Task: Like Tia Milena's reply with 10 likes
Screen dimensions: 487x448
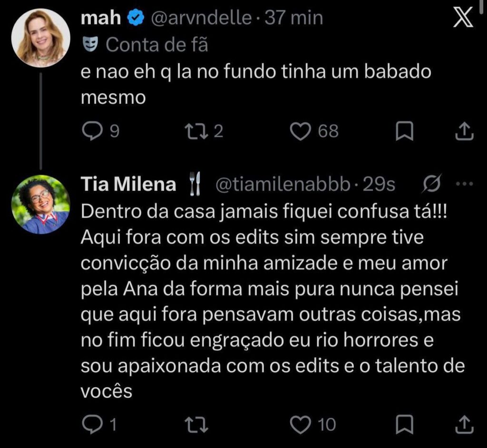Action: click(301, 424)
